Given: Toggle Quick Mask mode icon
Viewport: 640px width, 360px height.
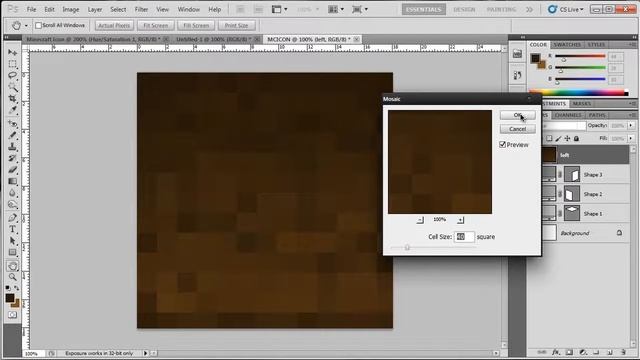Looking at the screenshot, I should click(13, 315).
